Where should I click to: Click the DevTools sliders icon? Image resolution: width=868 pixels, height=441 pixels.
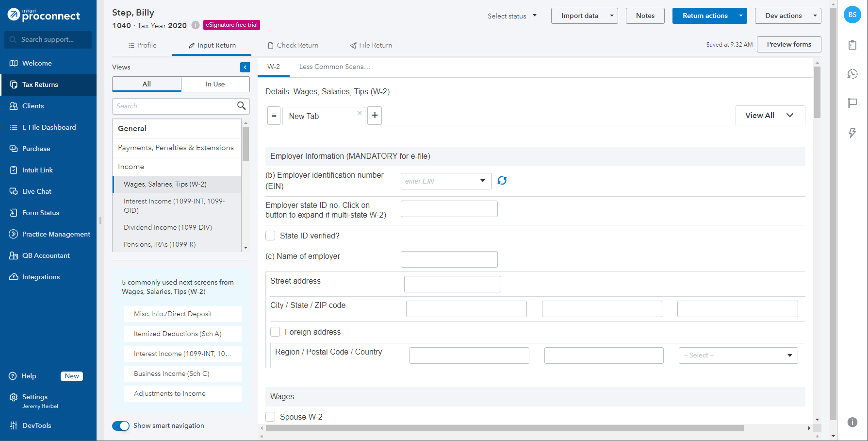tap(14, 425)
